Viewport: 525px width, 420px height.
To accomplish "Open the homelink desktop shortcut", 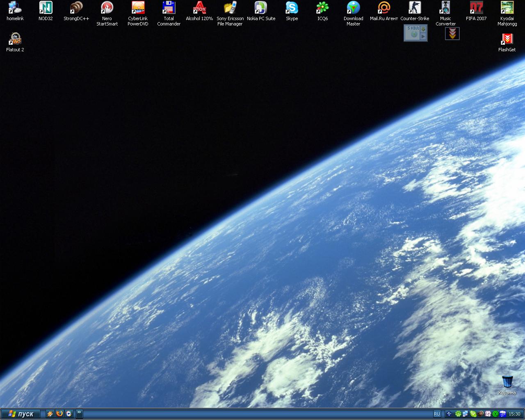I will [x=15, y=11].
